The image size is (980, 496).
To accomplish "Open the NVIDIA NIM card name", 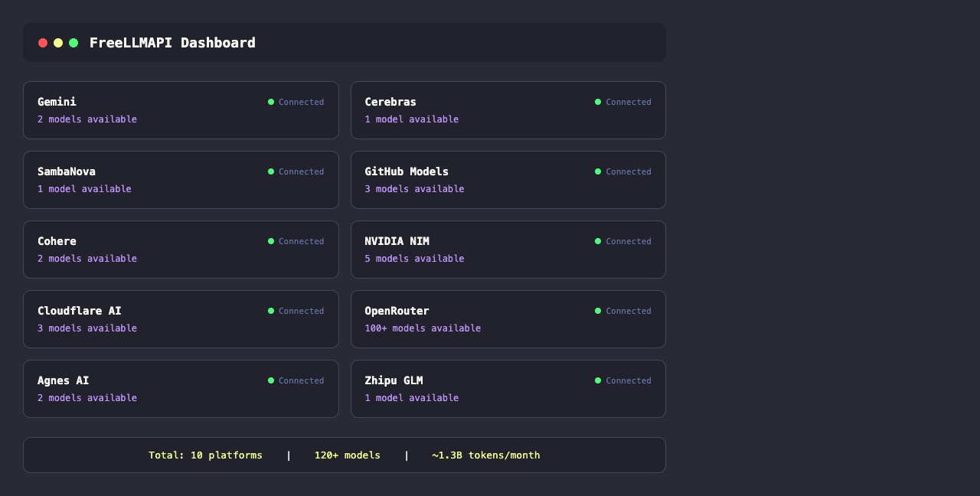I will [397, 241].
